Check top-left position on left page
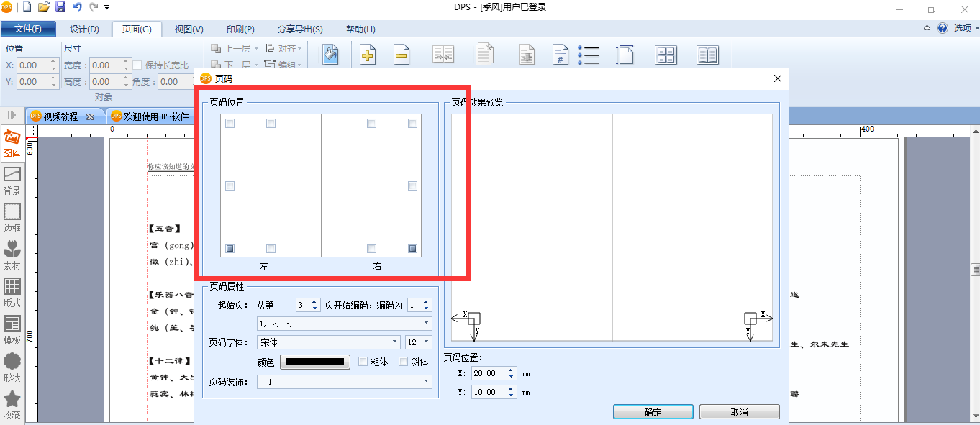 point(230,124)
